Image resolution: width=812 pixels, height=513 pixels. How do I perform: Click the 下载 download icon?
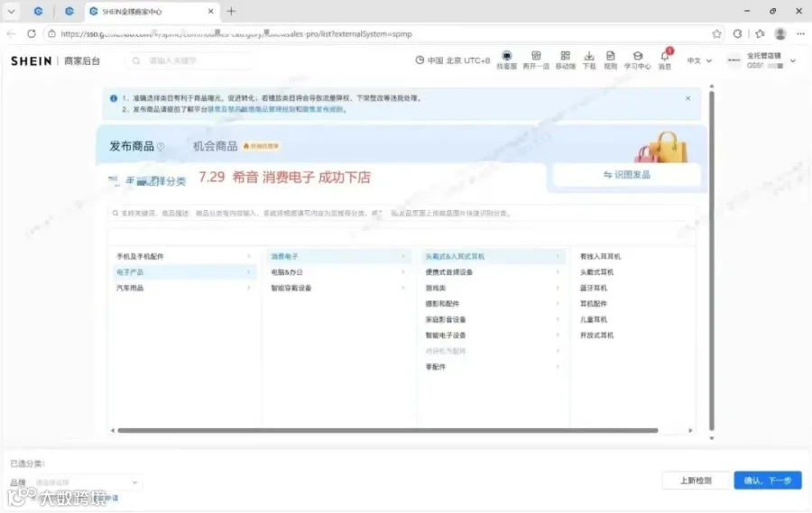(589, 60)
